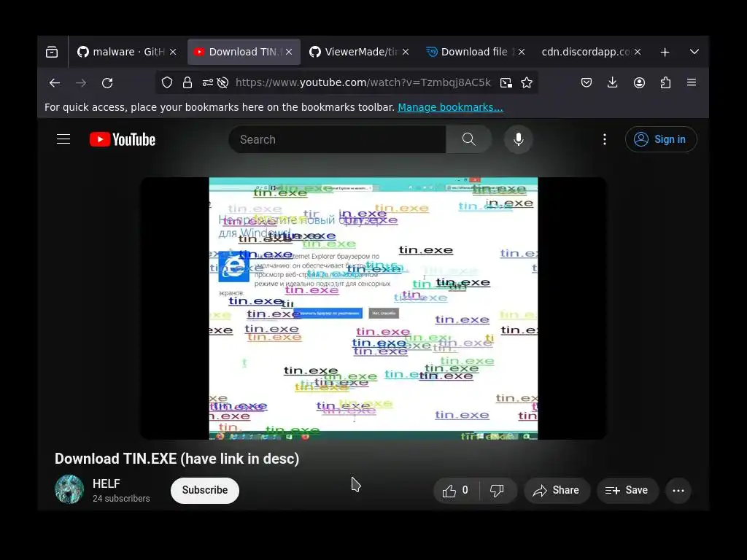
Task: Close the Download TIN.EXE tab
Action: tap(289, 52)
